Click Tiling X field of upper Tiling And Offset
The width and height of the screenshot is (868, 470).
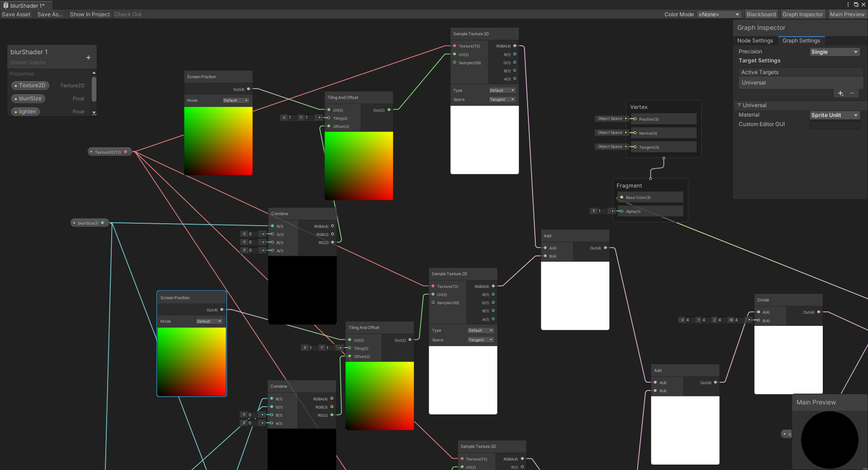tap(292, 117)
